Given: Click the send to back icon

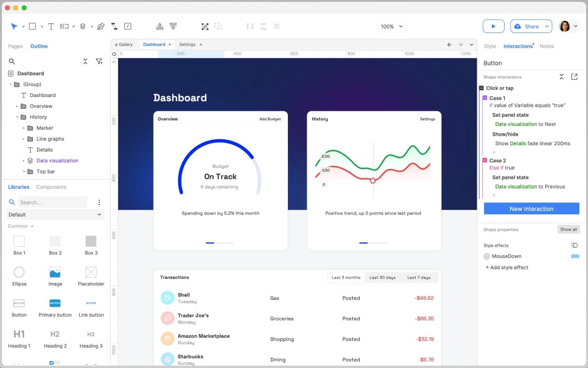Looking at the screenshot, I should [x=173, y=27].
